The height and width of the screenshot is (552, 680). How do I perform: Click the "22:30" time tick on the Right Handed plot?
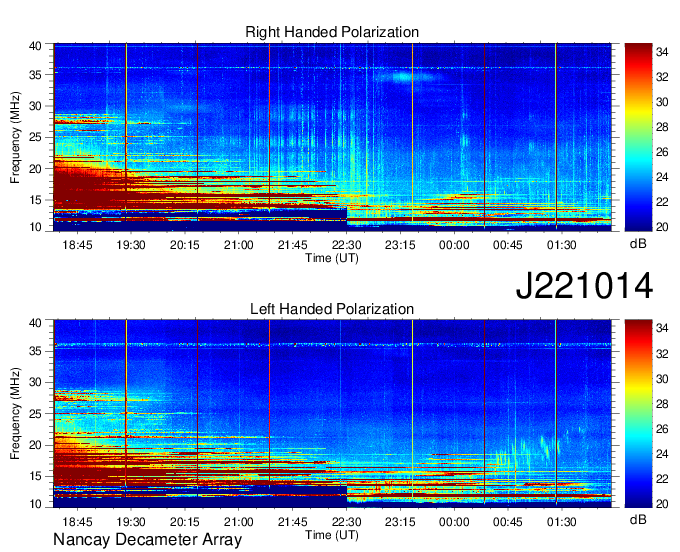346,245
